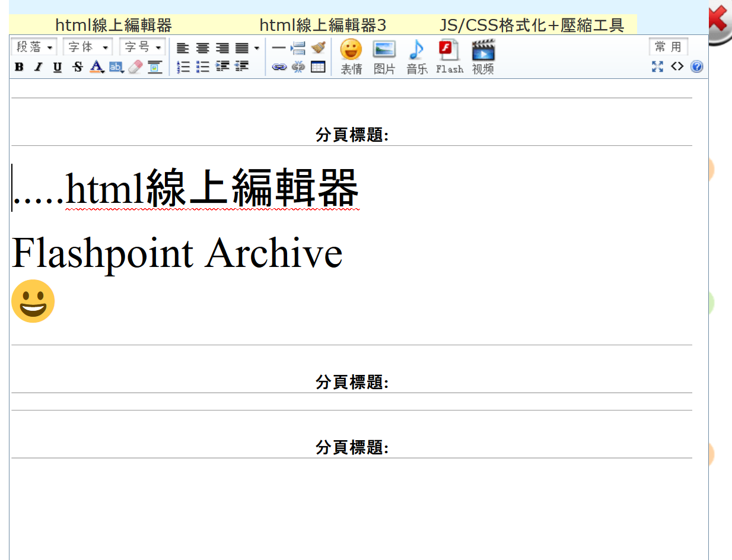Insert a hyperlink

(279, 67)
